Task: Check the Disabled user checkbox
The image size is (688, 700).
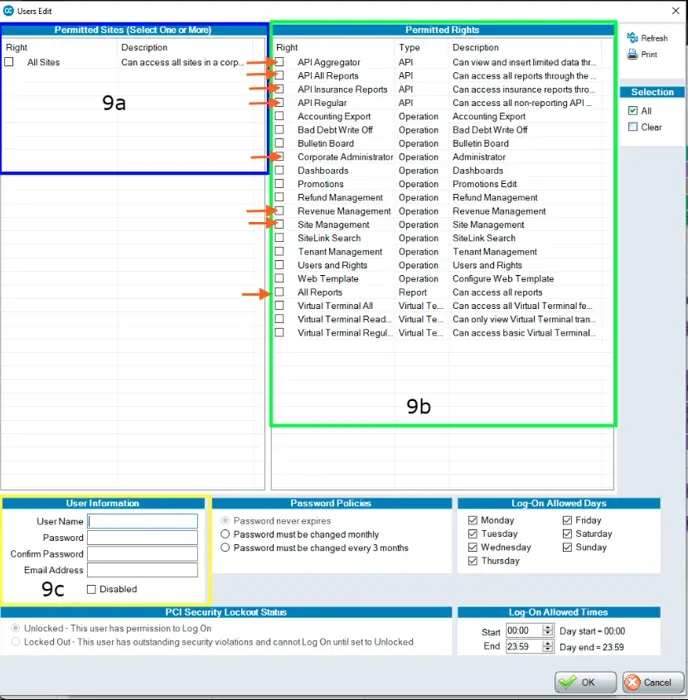Action: click(92, 589)
